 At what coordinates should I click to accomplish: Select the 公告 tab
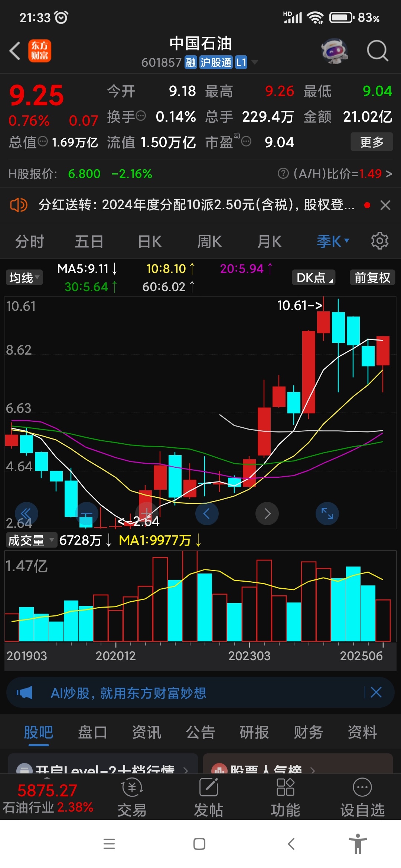click(200, 732)
